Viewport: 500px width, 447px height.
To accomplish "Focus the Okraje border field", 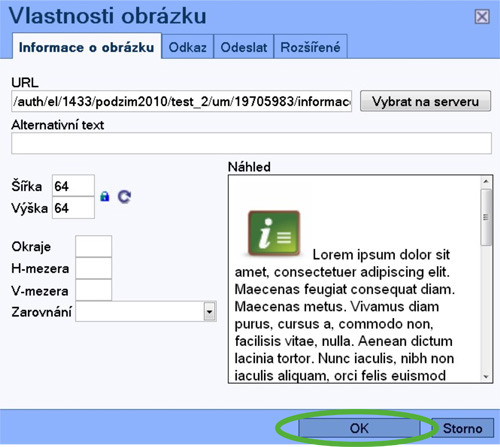I will point(94,246).
